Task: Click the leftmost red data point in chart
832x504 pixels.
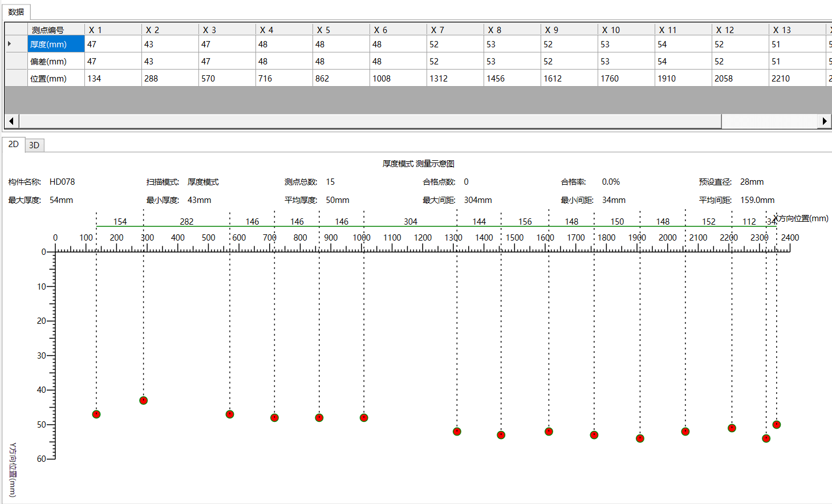Action: [96, 414]
